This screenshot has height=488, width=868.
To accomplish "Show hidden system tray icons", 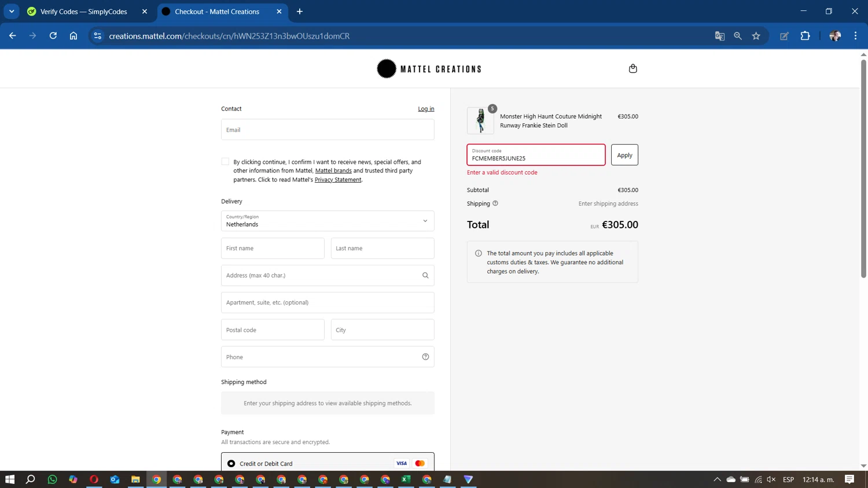I will point(717,479).
